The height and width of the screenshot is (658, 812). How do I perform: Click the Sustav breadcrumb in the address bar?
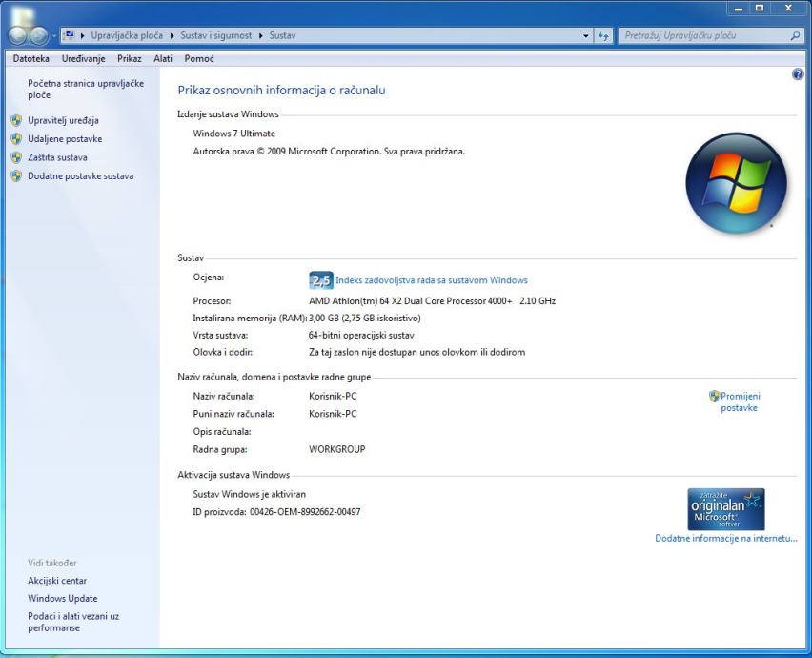(x=283, y=35)
